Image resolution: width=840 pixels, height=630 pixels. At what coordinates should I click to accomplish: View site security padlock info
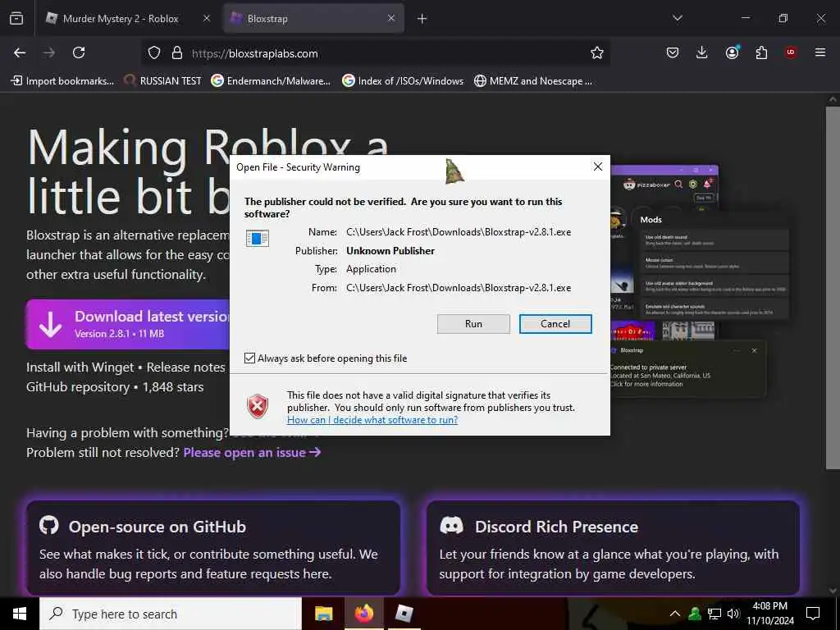click(x=177, y=53)
